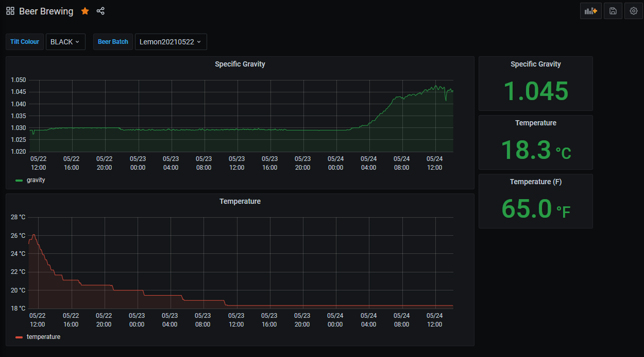Screen dimensions: 644x357
Task: Click the sharp gravity dip near 05/24 12:00
Action: pyautogui.click(x=446, y=100)
